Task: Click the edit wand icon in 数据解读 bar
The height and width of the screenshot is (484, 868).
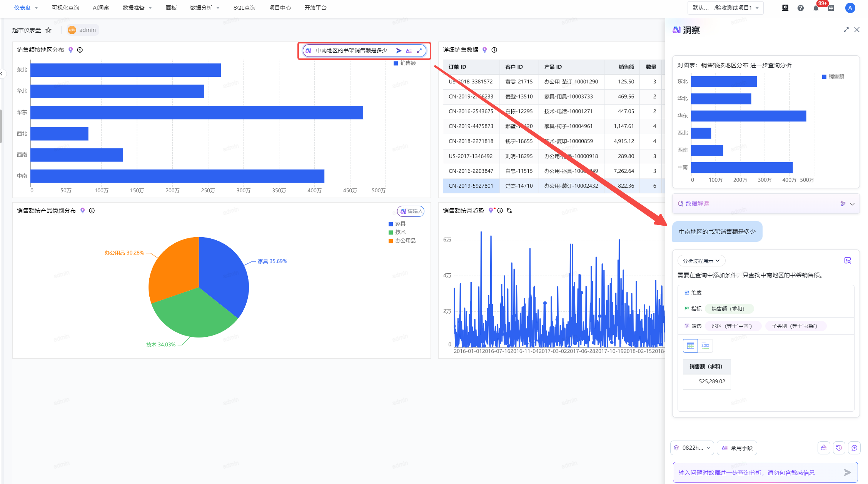Action: [x=843, y=204]
